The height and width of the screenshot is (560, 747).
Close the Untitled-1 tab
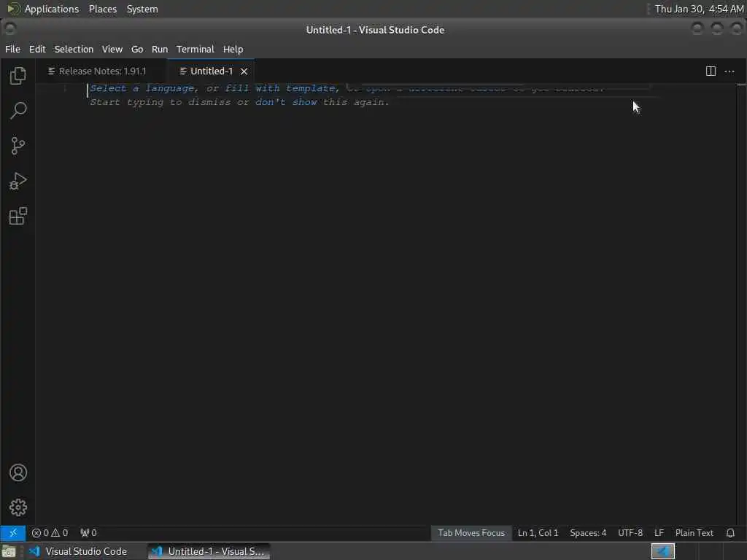click(244, 71)
